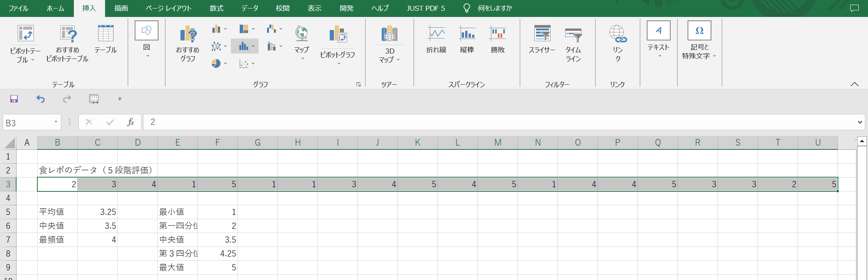Insert a PivotChart (ピボットグラフ)
This screenshot has height=280, width=868.
pyautogui.click(x=338, y=45)
